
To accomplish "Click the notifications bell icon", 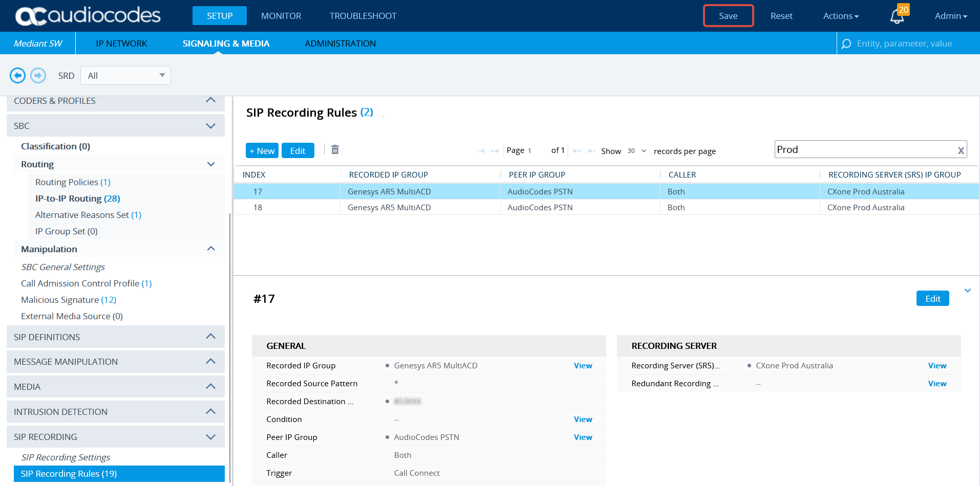I will tap(897, 16).
